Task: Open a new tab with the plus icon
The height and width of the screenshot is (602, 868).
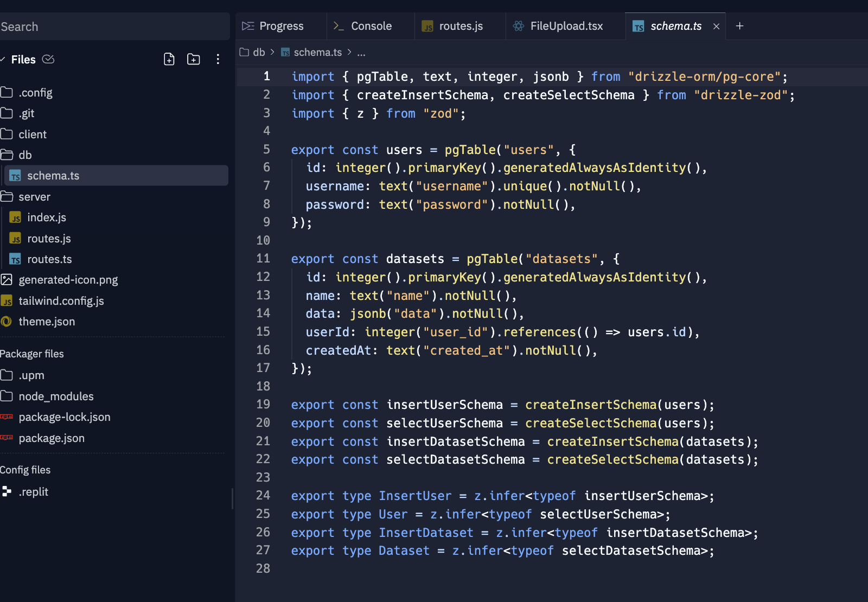Action: (x=739, y=26)
